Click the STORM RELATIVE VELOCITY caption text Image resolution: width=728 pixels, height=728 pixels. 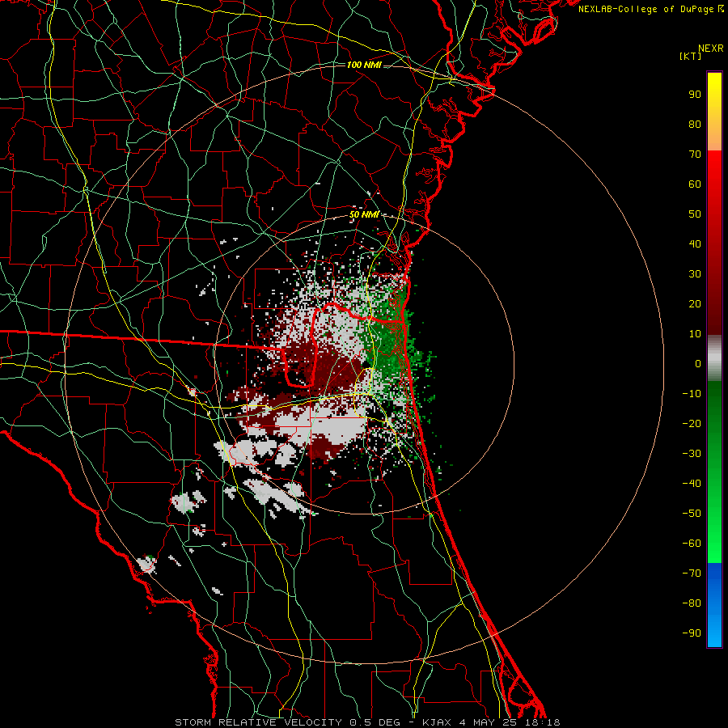tap(258, 722)
